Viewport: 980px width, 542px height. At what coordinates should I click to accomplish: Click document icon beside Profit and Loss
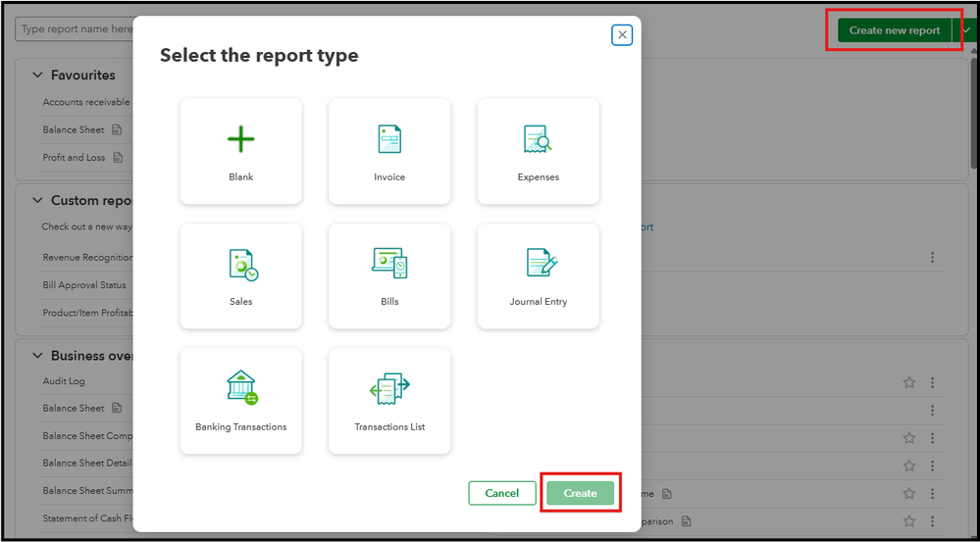point(118,158)
